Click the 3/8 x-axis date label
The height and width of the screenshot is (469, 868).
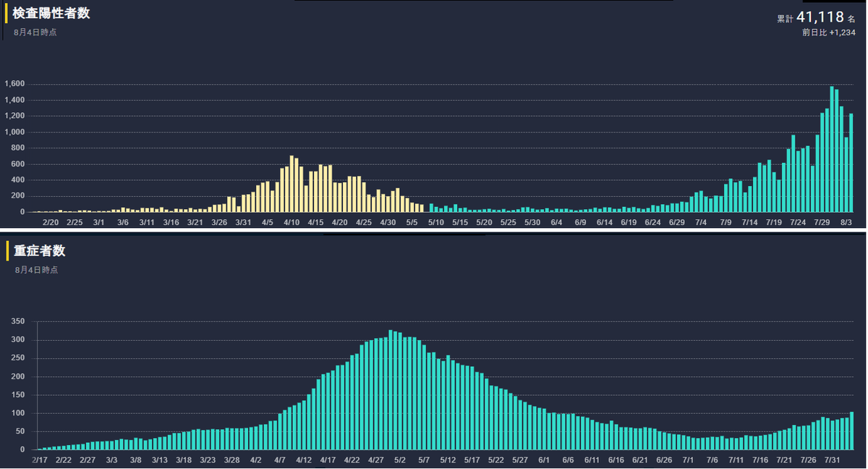(x=135, y=460)
